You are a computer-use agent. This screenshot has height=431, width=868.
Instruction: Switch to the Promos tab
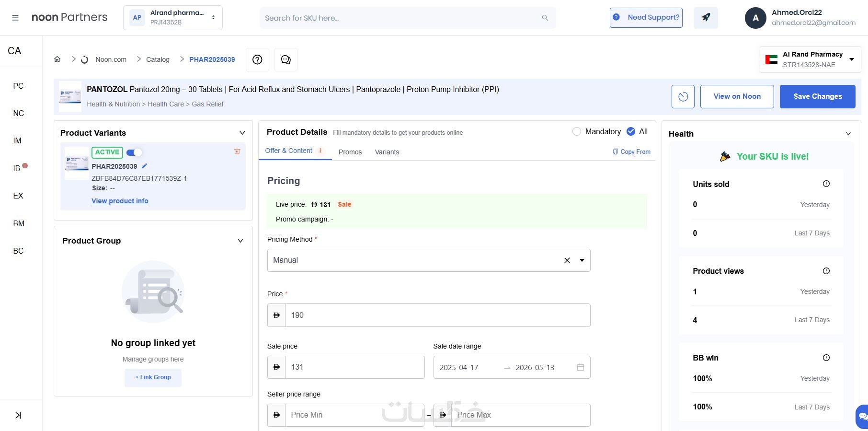[350, 152]
